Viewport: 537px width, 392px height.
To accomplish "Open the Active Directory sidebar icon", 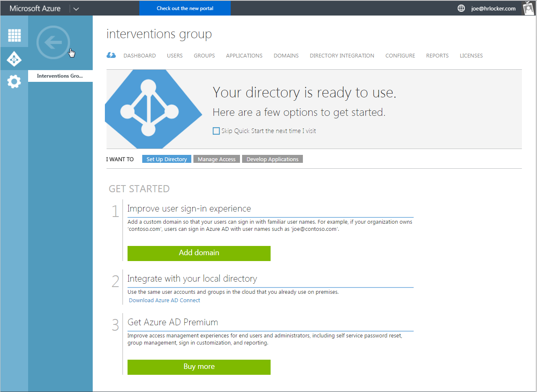I will (14, 59).
